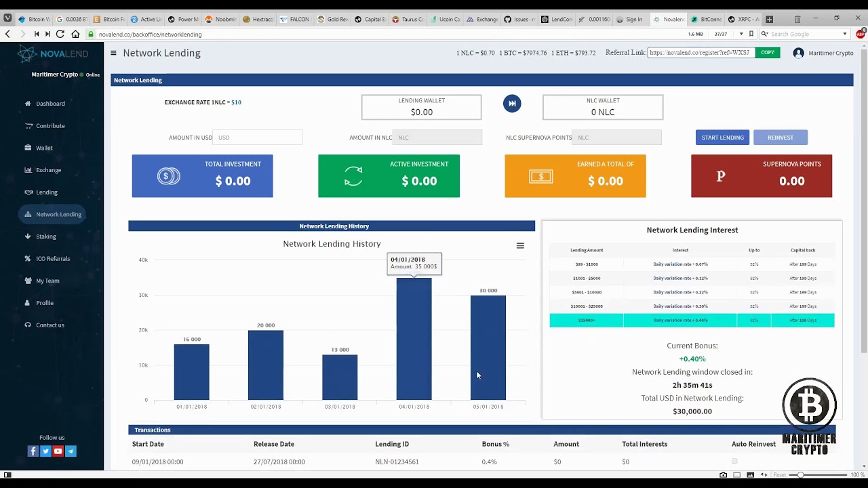Open the closed tabs trash icon
This screenshot has width=868, height=488.
pos(797,20)
